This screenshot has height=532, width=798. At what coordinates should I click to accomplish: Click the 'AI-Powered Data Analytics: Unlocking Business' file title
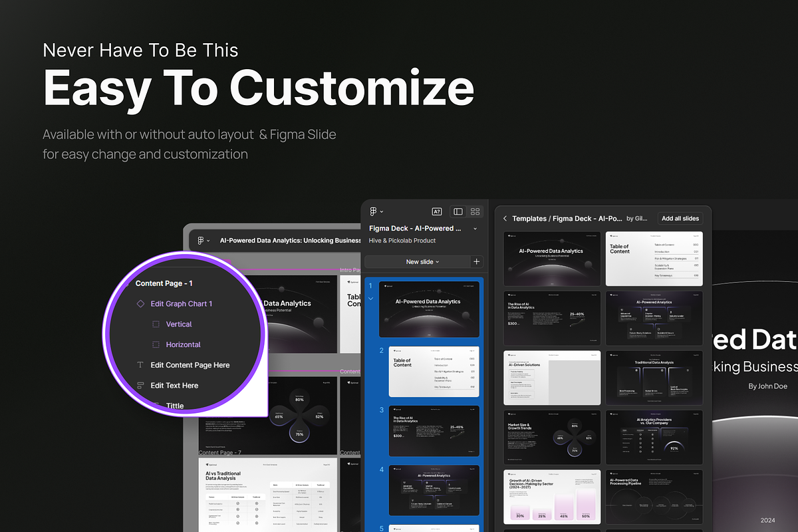pos(291,241)
